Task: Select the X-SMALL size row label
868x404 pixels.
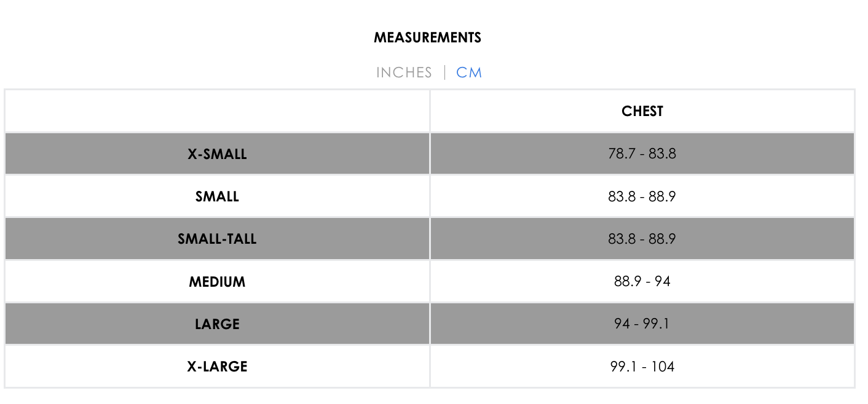Action: 217,154
